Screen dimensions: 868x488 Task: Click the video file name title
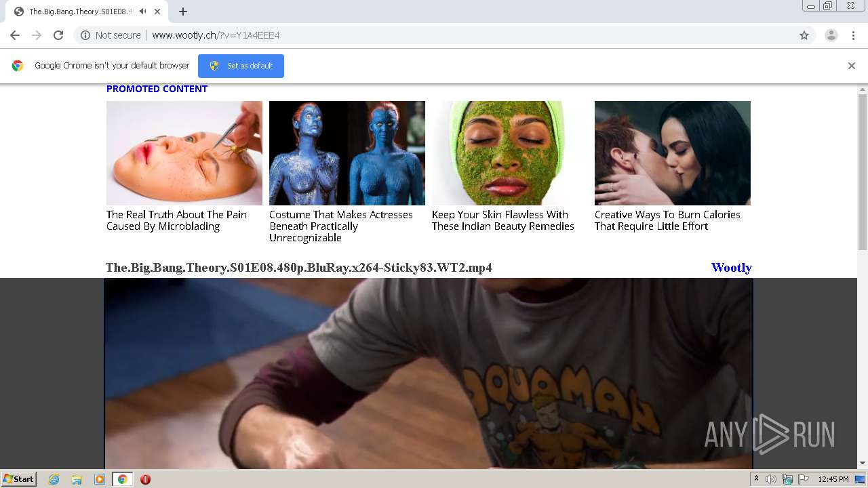coord(299,268)
